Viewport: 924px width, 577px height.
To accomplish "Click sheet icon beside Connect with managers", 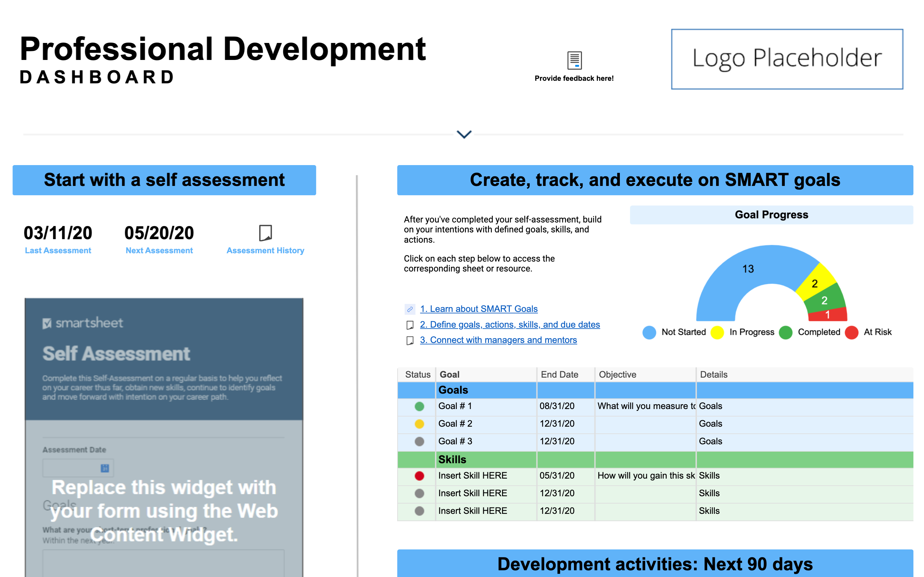I will 410,340.
